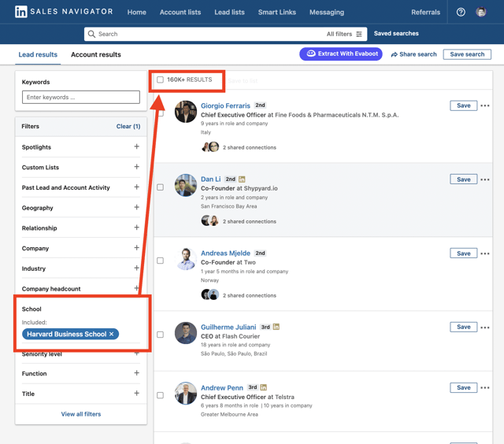Focus the Enter keywords input field
The image size is (504, 444).
[81, 97]
